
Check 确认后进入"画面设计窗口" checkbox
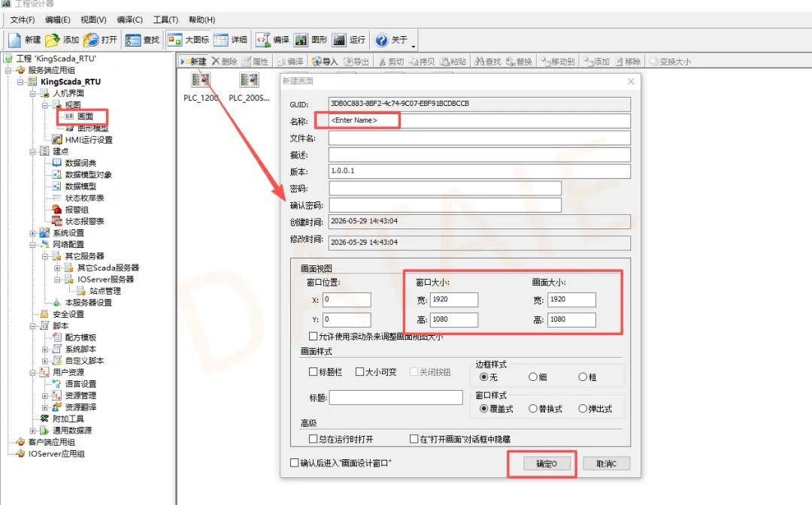tap(295, 463)
